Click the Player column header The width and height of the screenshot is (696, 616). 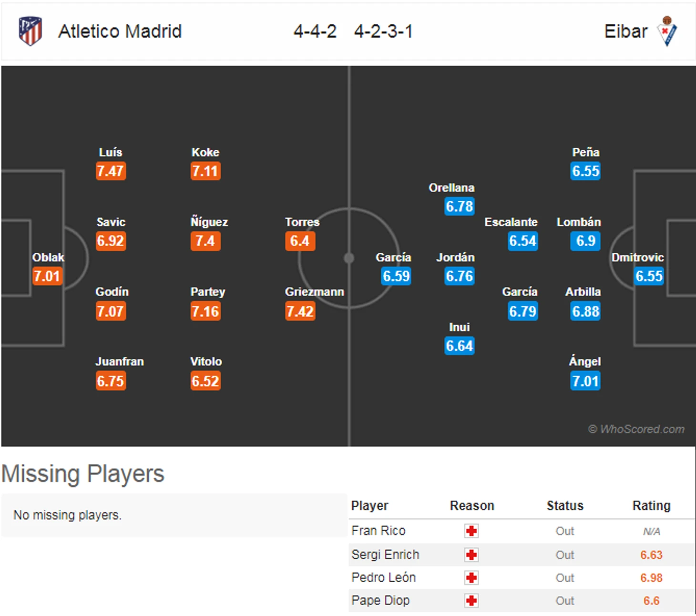click(369, 505)
